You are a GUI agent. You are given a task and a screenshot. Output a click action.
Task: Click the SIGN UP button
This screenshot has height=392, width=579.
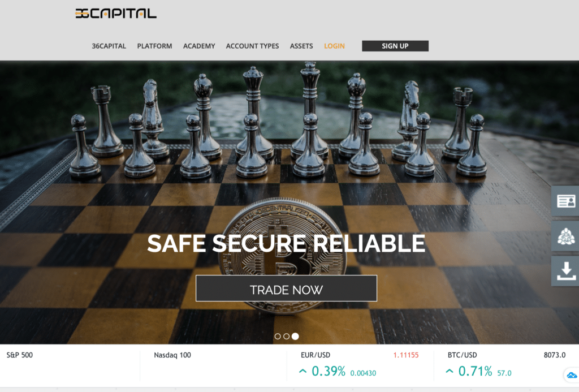(x=395, y=46)
